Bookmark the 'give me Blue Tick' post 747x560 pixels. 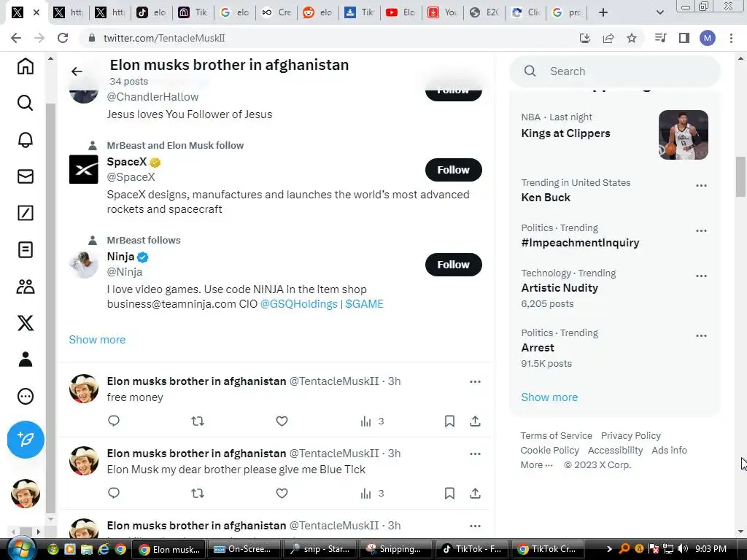coord(449,494)
